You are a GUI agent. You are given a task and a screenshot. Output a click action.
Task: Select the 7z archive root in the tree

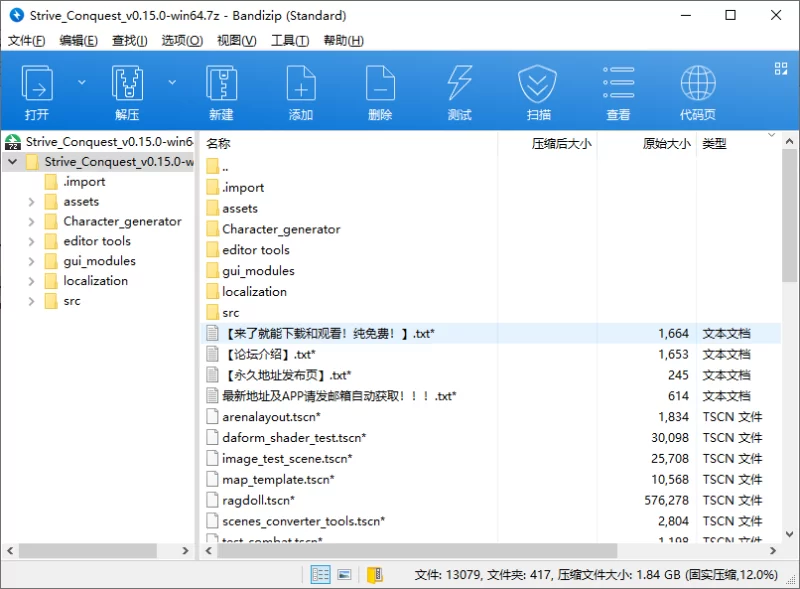[99, 141]
